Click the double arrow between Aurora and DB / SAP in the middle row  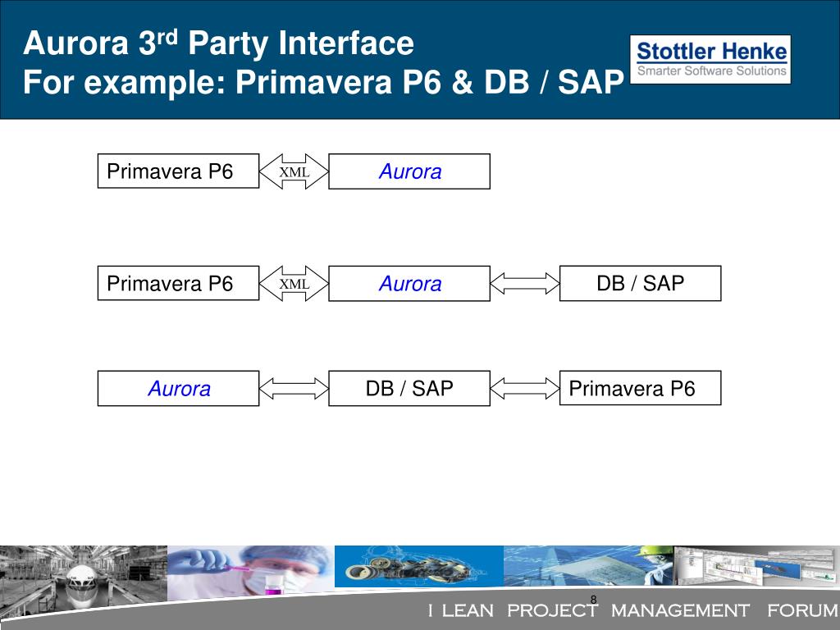click(x=524, y=283)
